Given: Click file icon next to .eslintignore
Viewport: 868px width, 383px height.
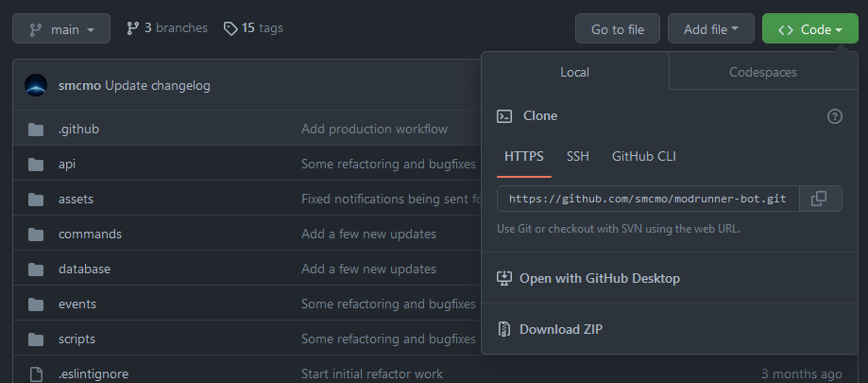Looking at the screenshot, I should (36, 374).
